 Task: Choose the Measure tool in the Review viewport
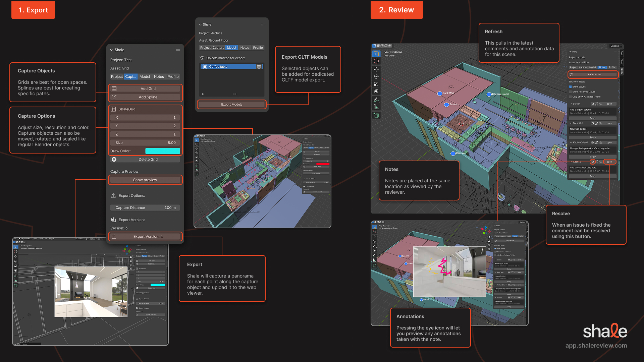tap(376, 107)
